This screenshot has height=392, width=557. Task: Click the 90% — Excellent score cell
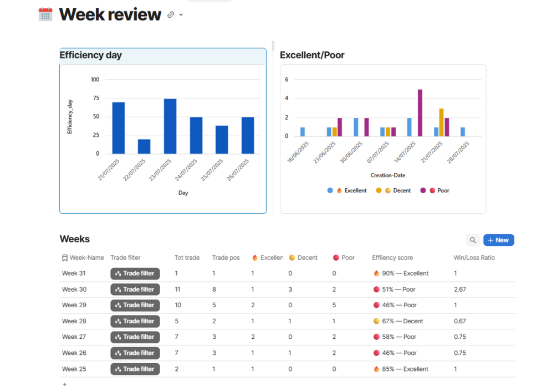click(x=401, y=274)
